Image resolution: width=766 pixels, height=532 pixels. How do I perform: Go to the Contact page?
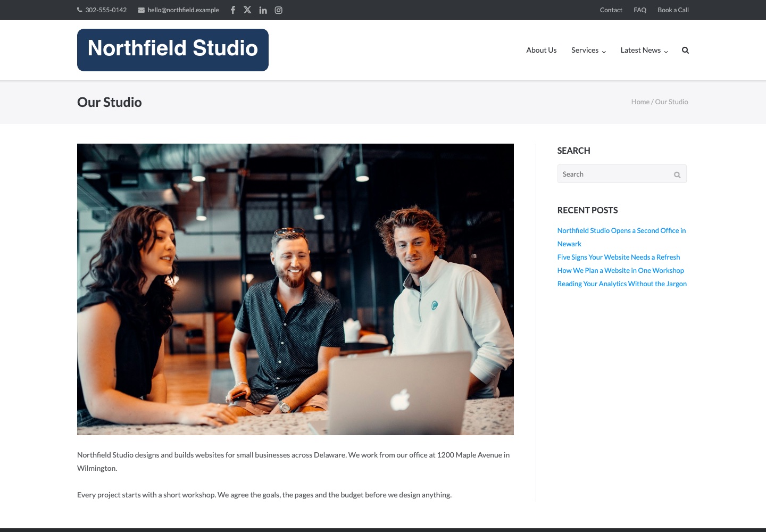(x=611, y=10)
